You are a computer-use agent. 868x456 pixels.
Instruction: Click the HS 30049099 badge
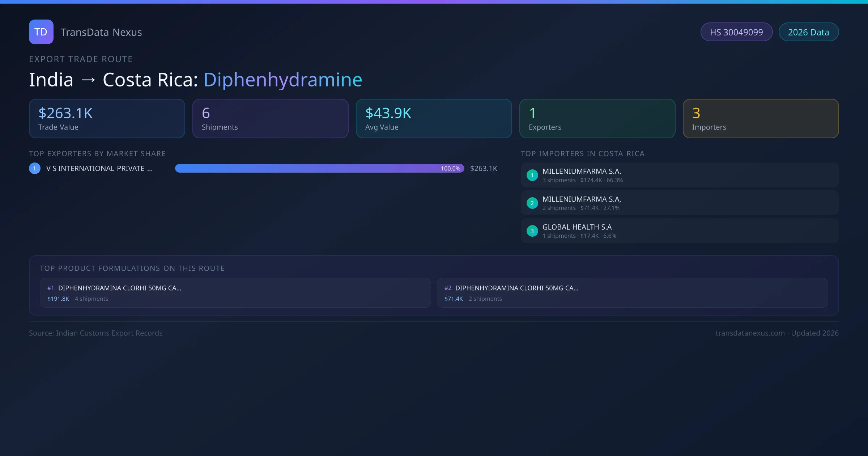click(736, 32)
